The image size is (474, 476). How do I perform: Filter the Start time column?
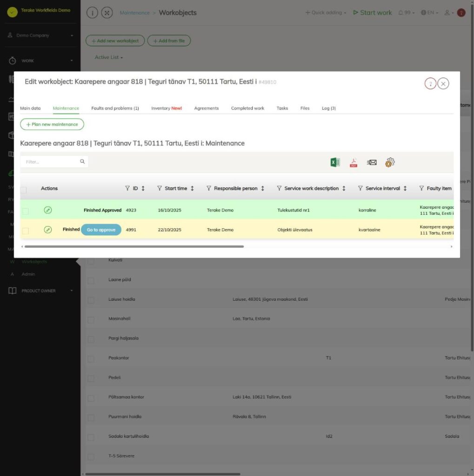(160, 188)
